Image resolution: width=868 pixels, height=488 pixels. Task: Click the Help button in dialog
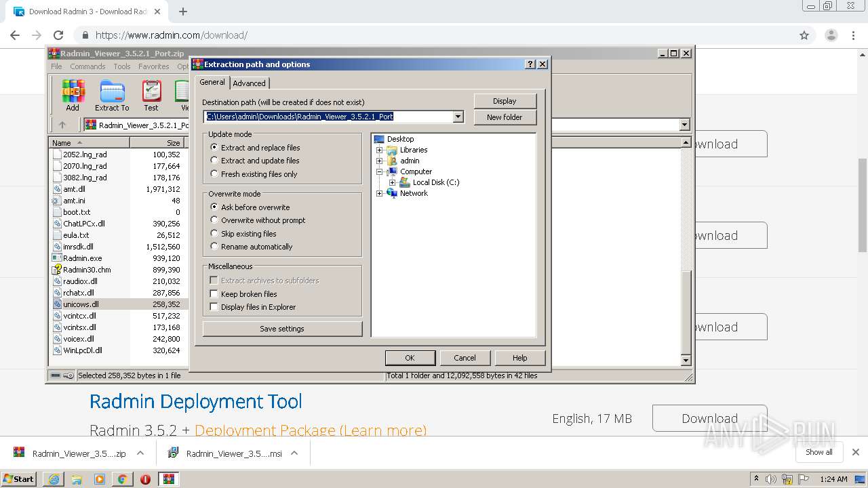point(519,358)
